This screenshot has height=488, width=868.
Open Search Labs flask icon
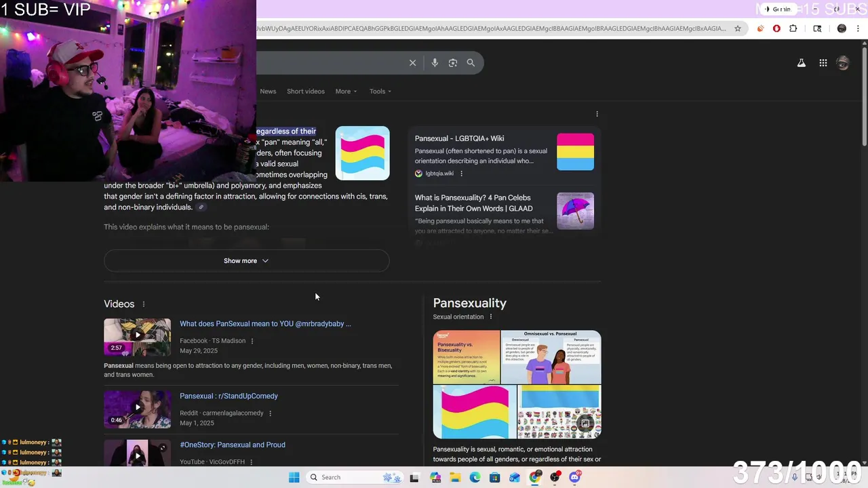tap(801, 63)
